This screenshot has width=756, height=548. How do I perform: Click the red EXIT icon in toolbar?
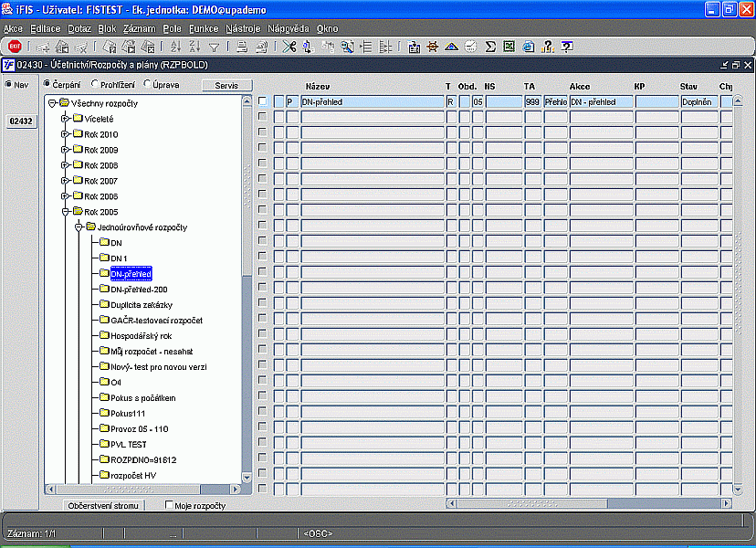pos(14,47)
